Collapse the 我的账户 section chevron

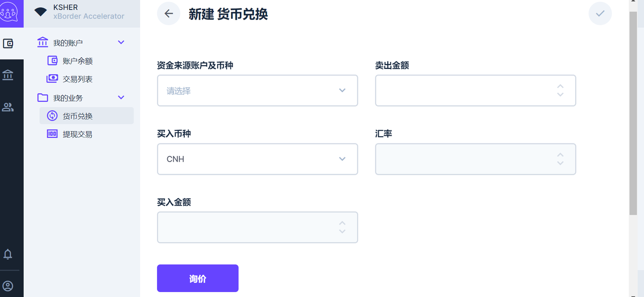click(x=121, y=42)
